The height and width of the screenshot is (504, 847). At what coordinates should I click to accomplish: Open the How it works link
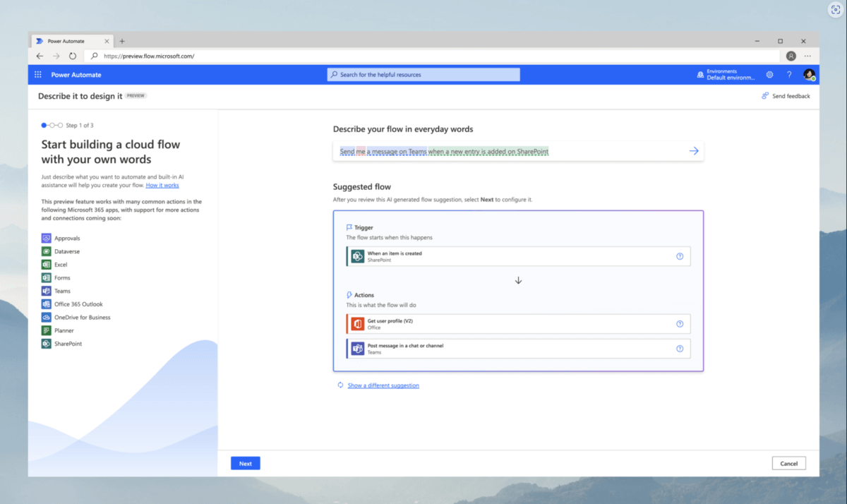pyautogui.click(x=162, y=185)
